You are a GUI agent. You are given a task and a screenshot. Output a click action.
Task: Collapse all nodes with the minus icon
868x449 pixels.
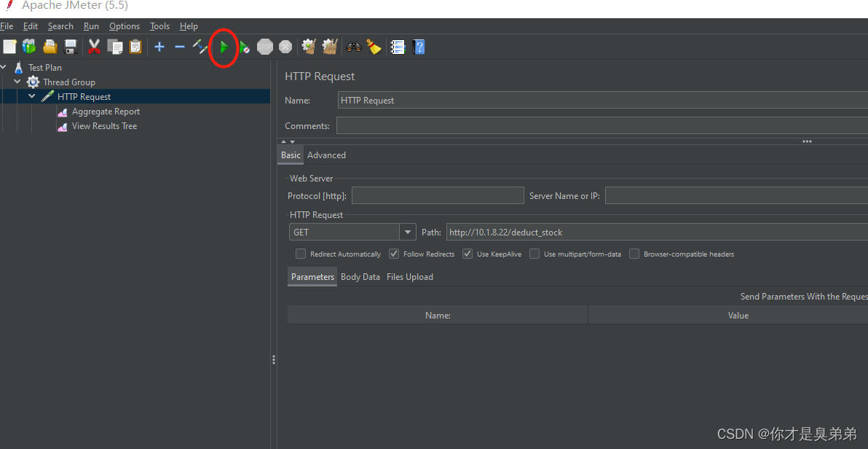click(x=179, y=47)
